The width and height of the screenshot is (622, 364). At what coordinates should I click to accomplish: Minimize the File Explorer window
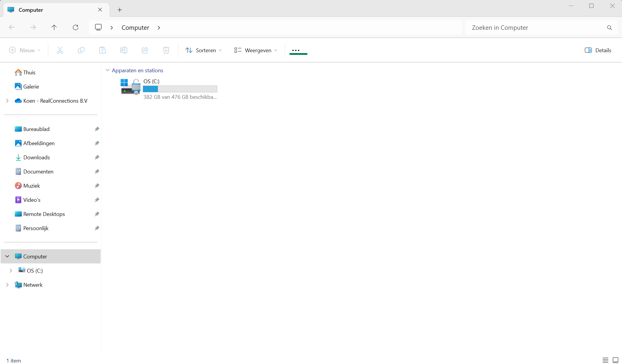pos(571,6)
